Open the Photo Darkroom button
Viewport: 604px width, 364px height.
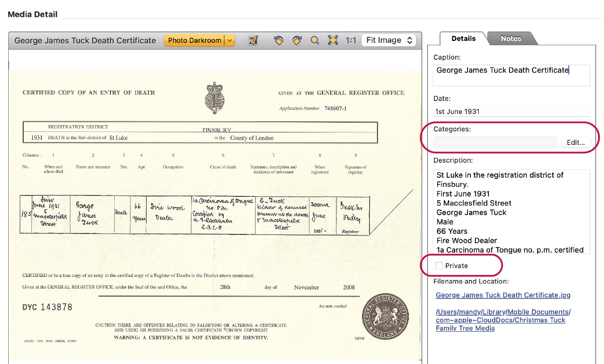(x=194, y=40)
